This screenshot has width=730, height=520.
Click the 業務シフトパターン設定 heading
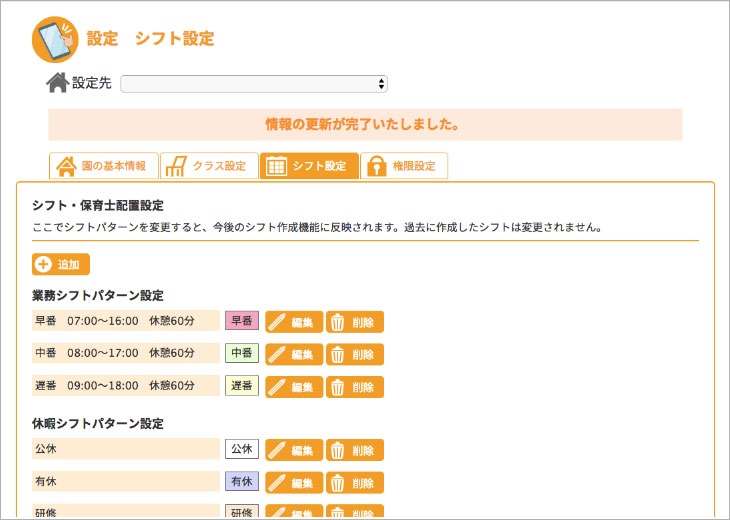[98, 296]
